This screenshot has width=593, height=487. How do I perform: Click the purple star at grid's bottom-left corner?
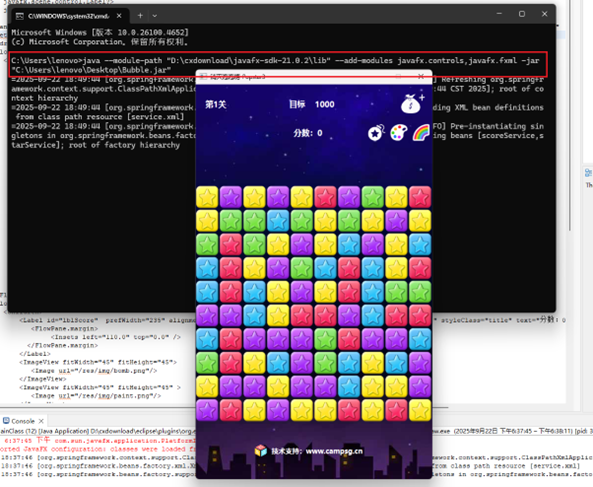click(207, 410)
